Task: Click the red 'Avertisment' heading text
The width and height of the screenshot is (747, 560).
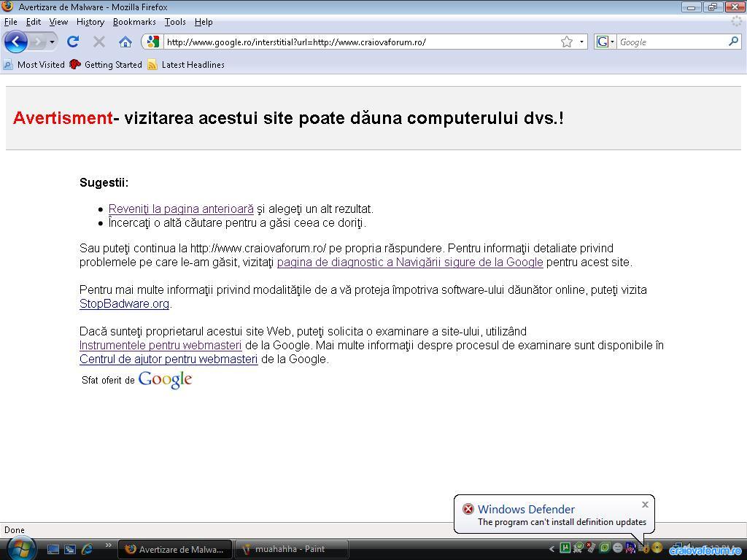Action: [63, 118]
